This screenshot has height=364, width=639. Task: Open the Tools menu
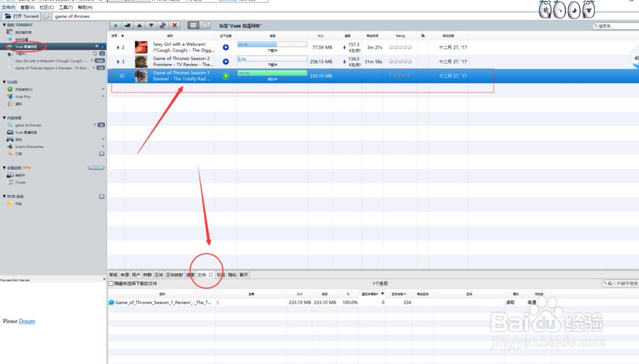[66, 7]
